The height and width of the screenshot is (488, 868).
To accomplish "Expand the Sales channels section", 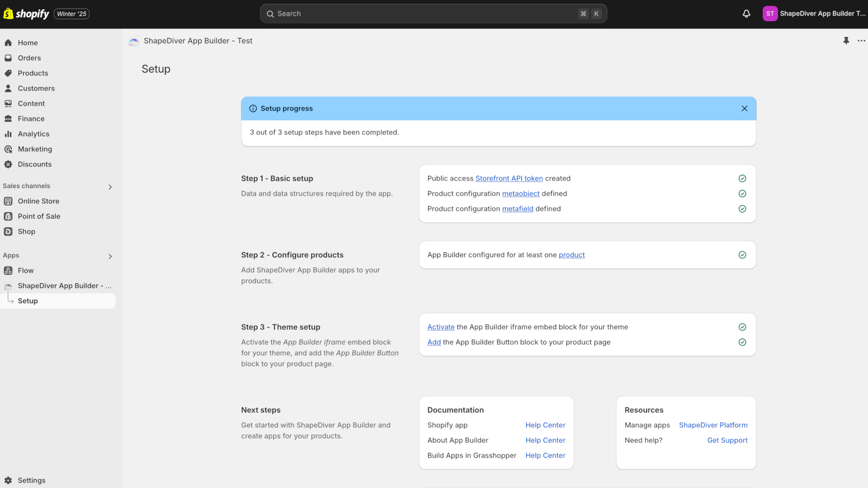I will 110,187.
